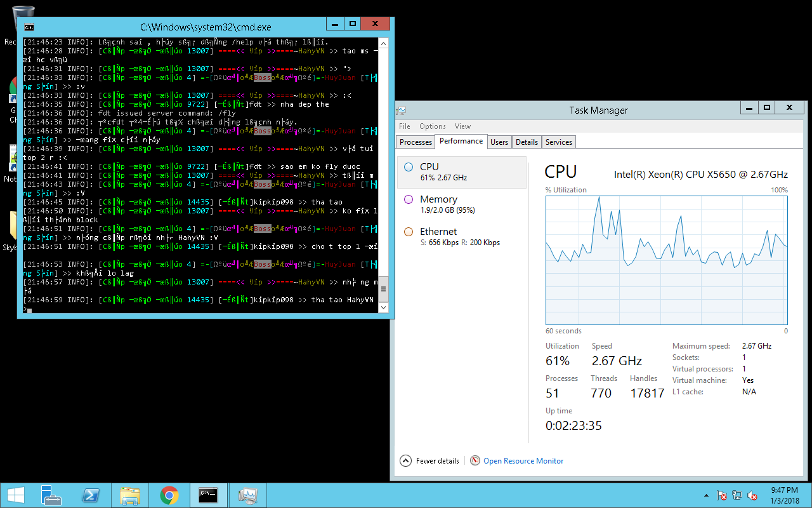Click the Google Chrome taskbar icon
The height and width of the screenshot is (508, 812).
coord(169,495)
